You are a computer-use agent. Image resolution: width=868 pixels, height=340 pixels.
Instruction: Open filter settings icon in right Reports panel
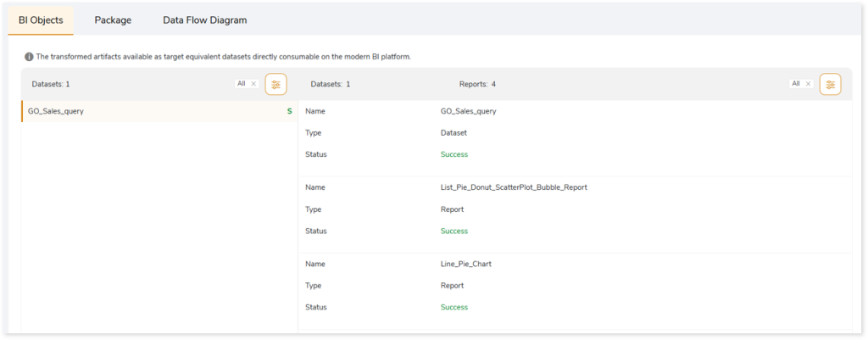tap(830, 84)
